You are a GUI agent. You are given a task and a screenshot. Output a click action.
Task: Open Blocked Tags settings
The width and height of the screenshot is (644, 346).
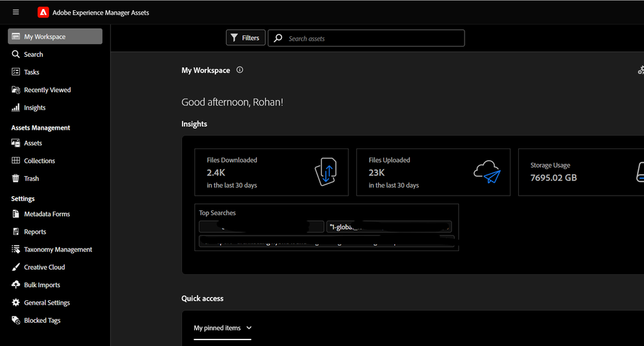click(x=42, y=320)
